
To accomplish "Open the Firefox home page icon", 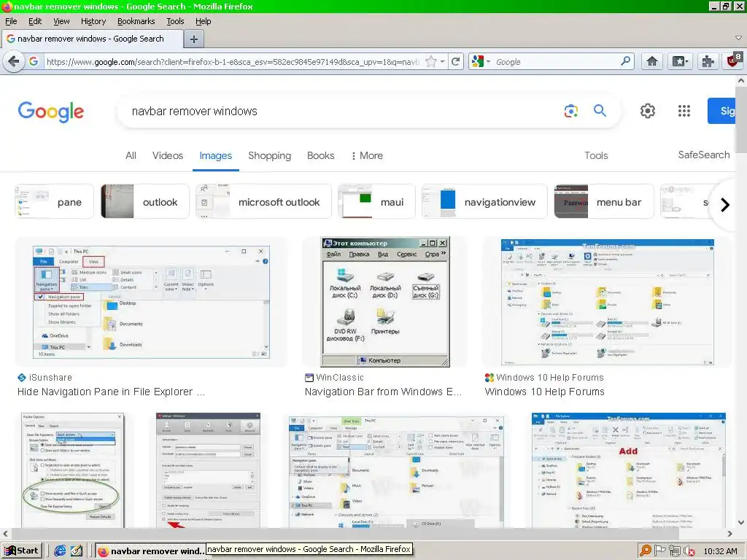I will click(x=652, y=61).
